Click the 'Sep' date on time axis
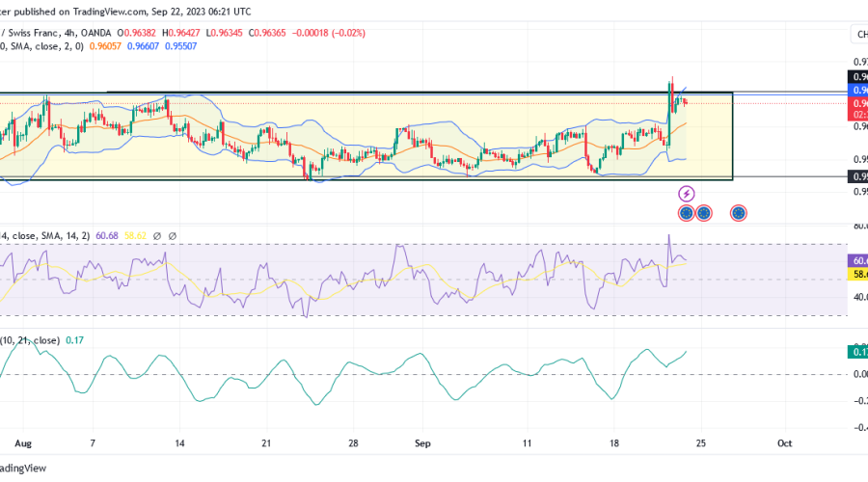The image size is (868, 482). tap(422, 443)
